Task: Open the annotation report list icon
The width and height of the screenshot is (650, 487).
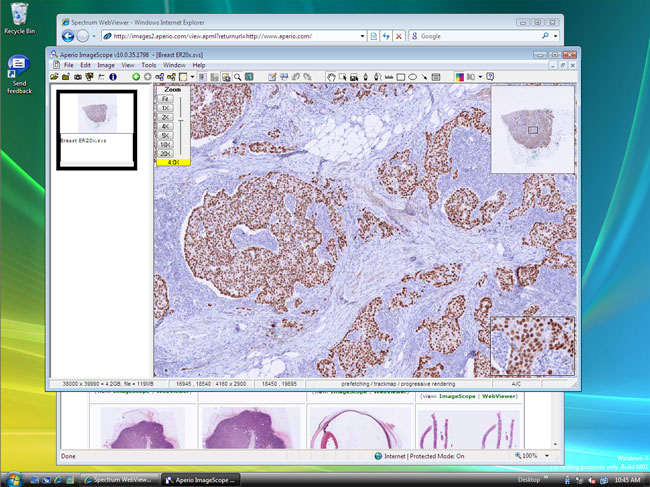Action: coord(436,77)
